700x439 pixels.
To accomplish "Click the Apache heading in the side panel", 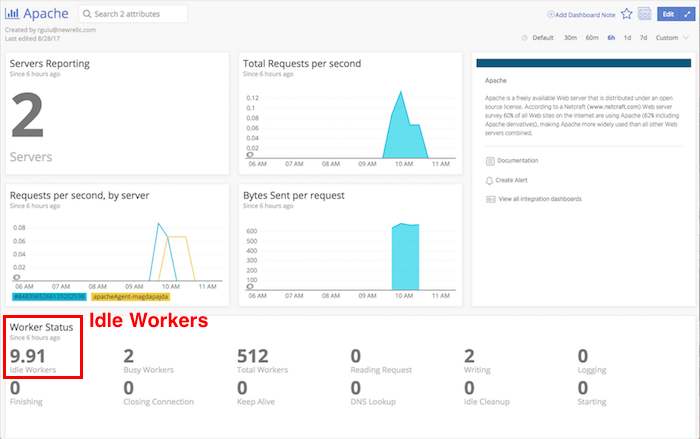I will point(496,80).
